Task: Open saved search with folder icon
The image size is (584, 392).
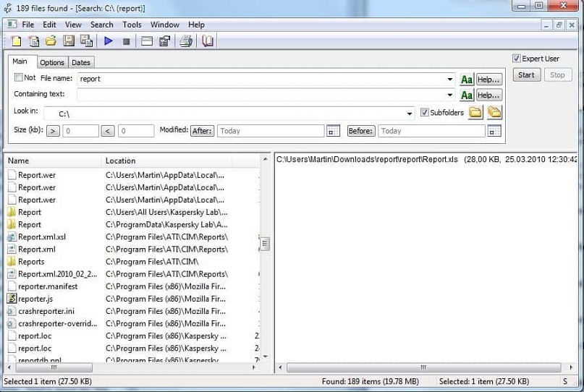Action: (x=51, y=41)
